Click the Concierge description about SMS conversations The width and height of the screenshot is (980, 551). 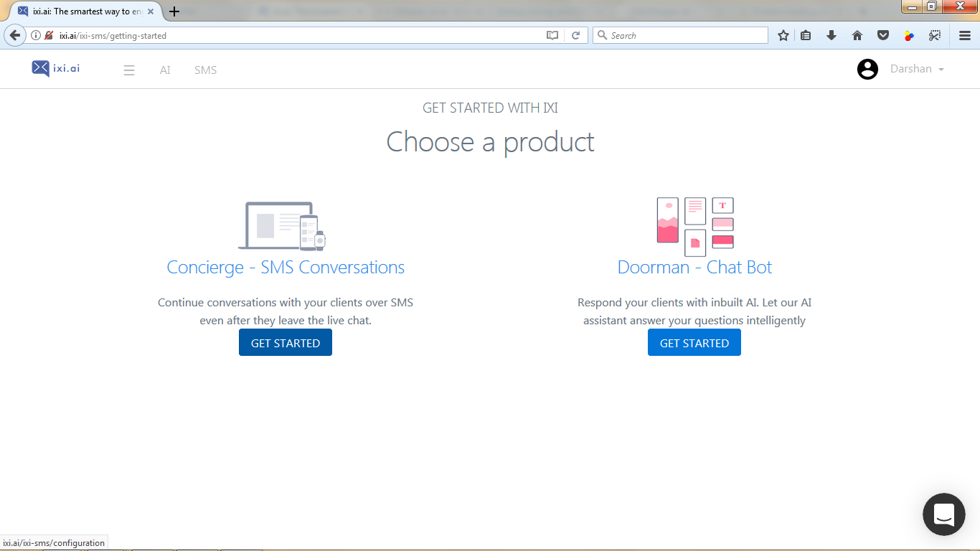[x=286, y=311]
